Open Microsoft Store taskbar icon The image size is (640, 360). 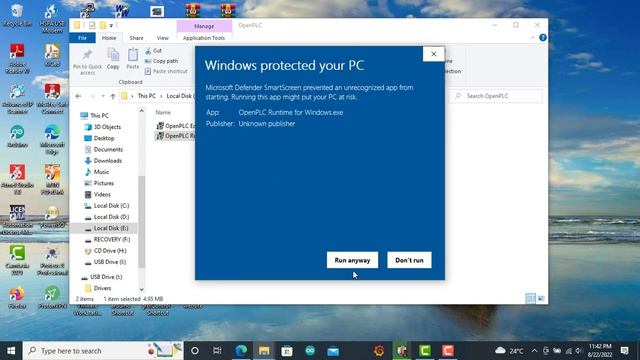pos(287,351)
